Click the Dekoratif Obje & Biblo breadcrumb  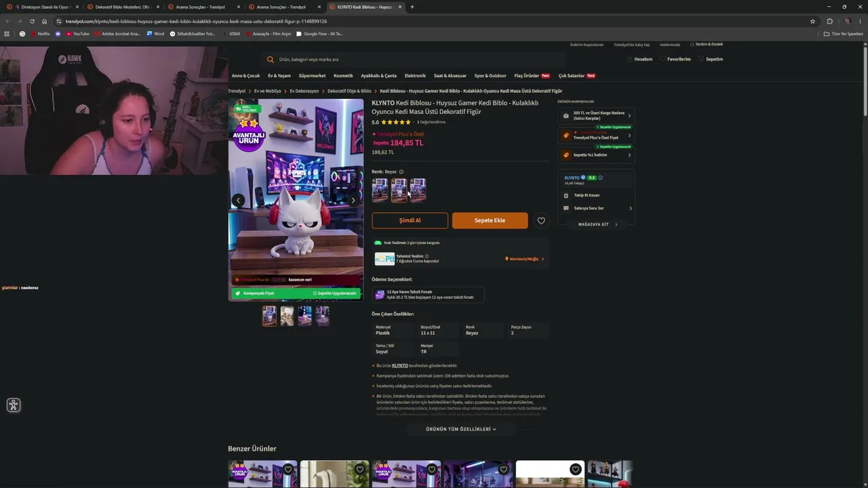point(349,91)
